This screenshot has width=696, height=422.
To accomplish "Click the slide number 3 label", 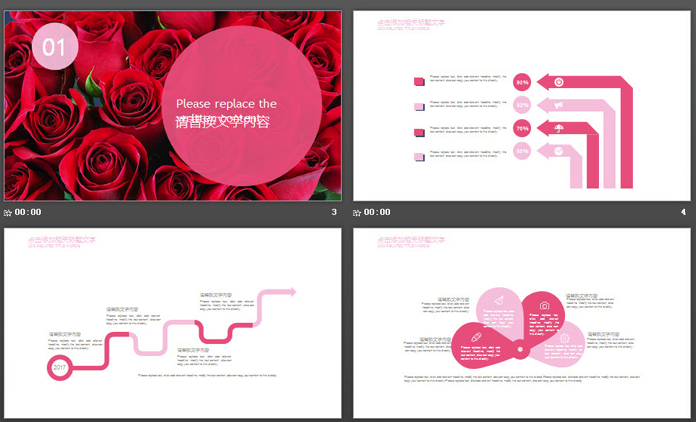I will pyautogui.click(x=333, y=212).
